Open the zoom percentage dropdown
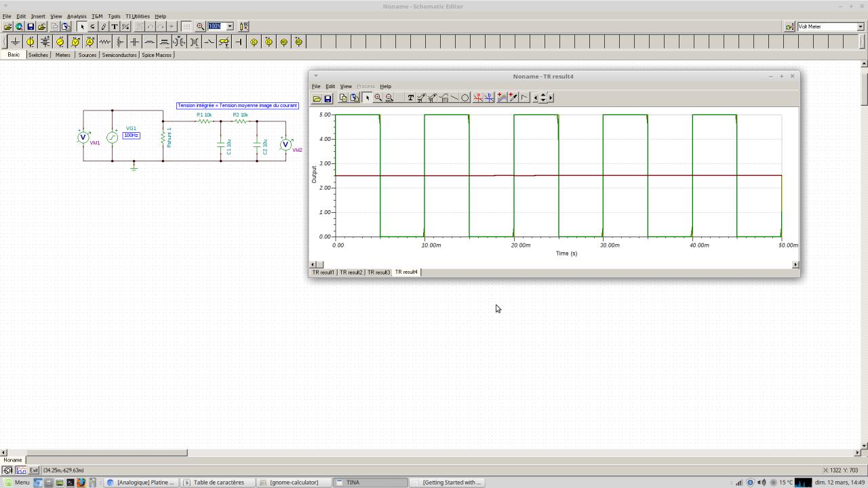This screenshot has height=488, width=868. (230, 26)
